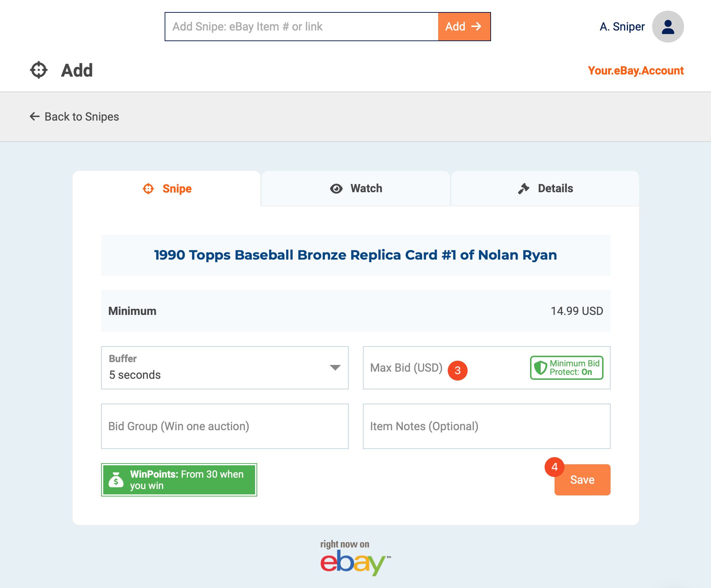Switch to the Details tab
This screenshot has width=711, height=588.
(545, 188)
